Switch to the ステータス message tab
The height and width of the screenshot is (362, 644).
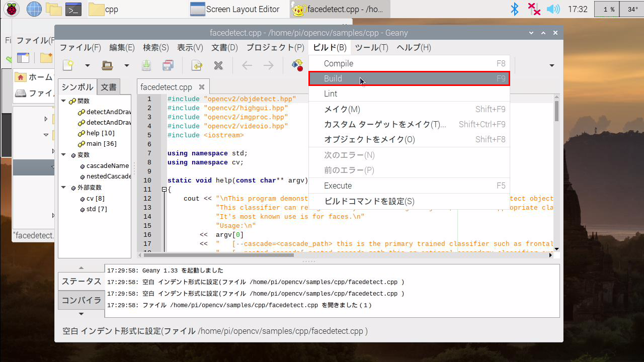pyautogui.click(x=82, y=281)
